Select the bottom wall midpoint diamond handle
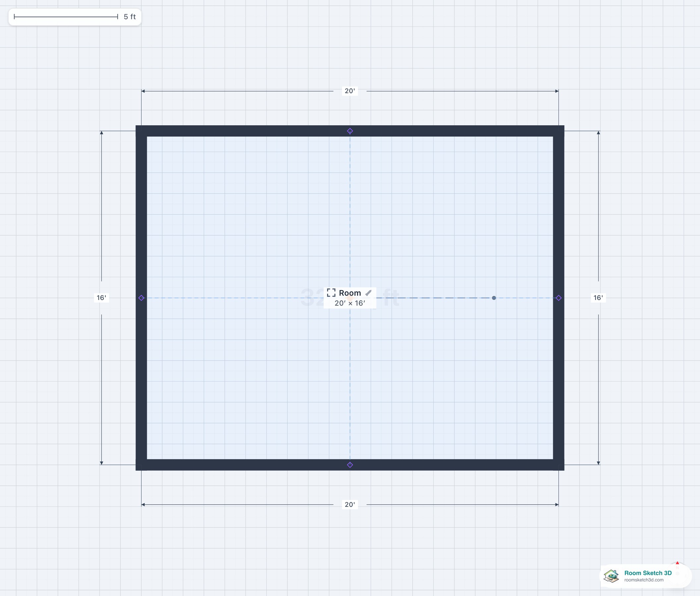700x596 pixels. coord(350,465)
